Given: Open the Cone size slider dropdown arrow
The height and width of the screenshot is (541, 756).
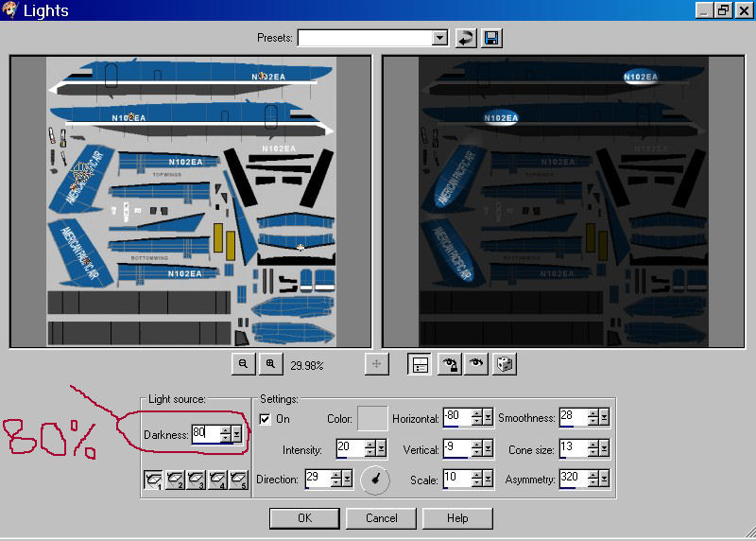Looking at the screenshot, I should click(x=604, y=449).
